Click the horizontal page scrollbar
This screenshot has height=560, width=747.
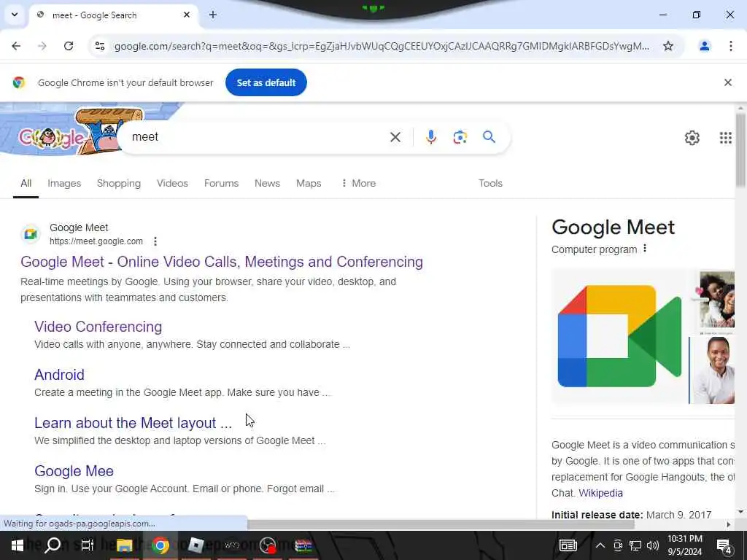441,524
